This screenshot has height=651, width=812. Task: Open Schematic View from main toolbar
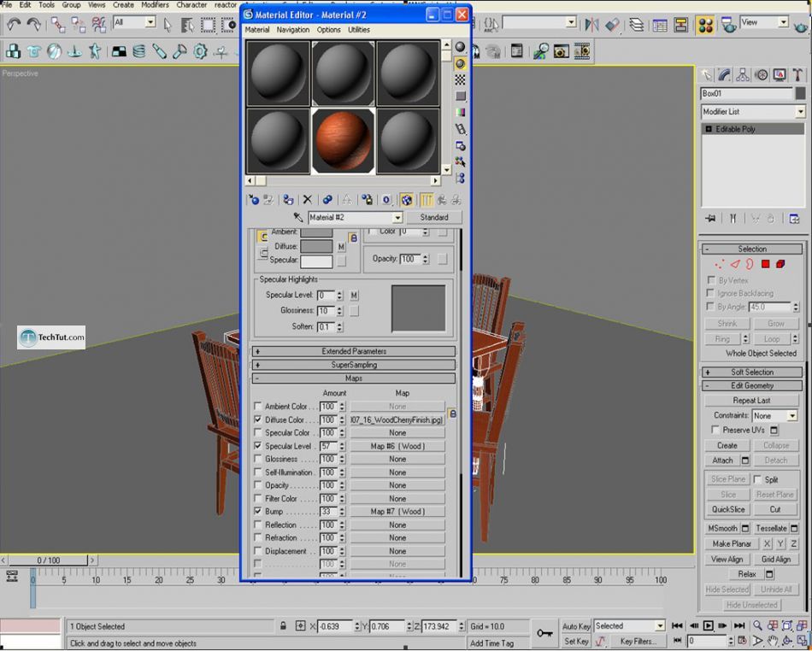pyautogui.click(x=681, y=25)
